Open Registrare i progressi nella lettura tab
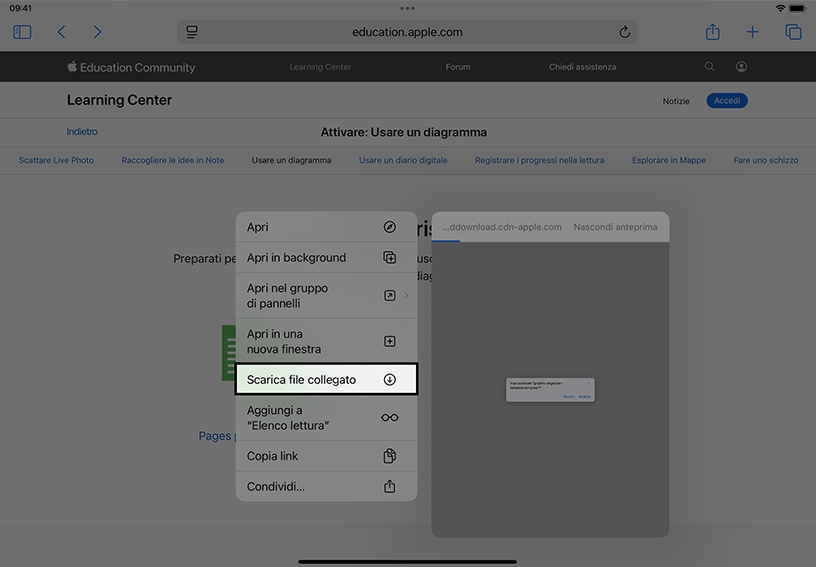This screenshot has height=567, width=816. click(x=540, y=160)
